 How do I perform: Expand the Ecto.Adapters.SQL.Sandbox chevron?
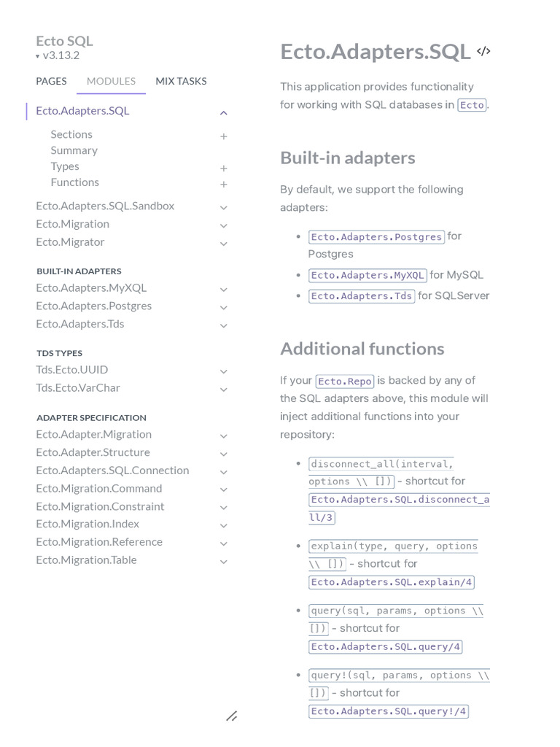coord(224,207)
